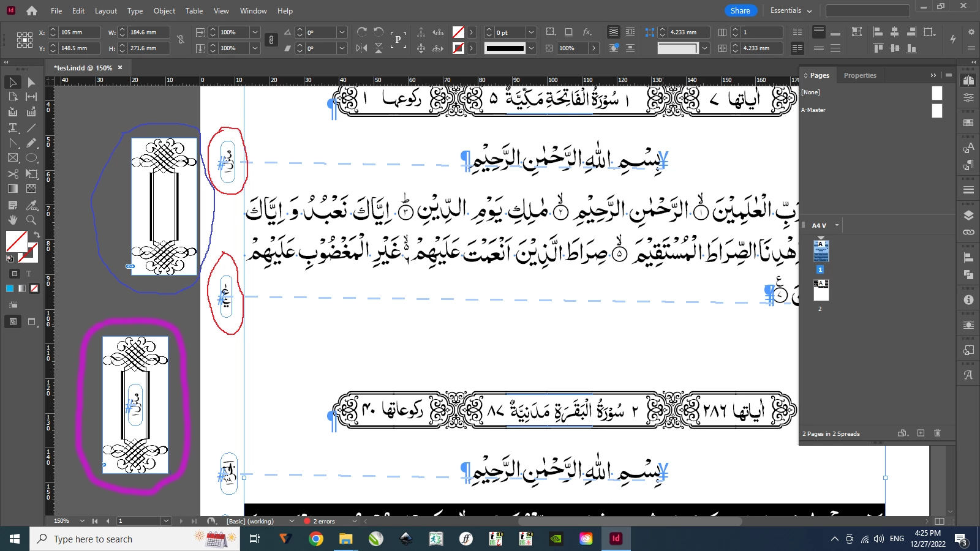
Task: Open the Table menu
Action: click(x=194, y=10)
